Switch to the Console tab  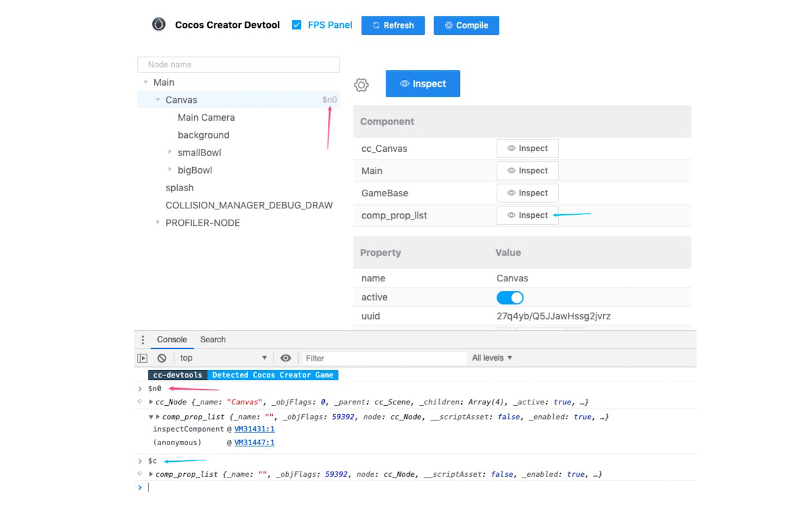(172, 340)
